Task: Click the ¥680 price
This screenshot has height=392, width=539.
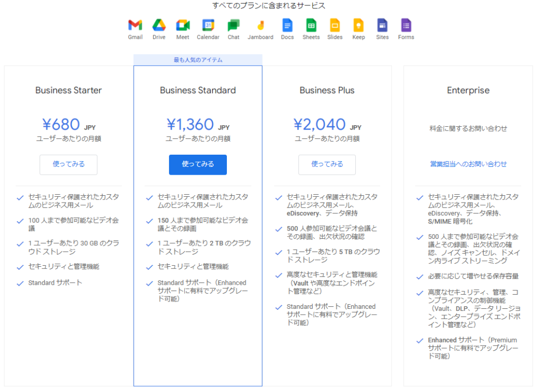Action: point(61,124)
